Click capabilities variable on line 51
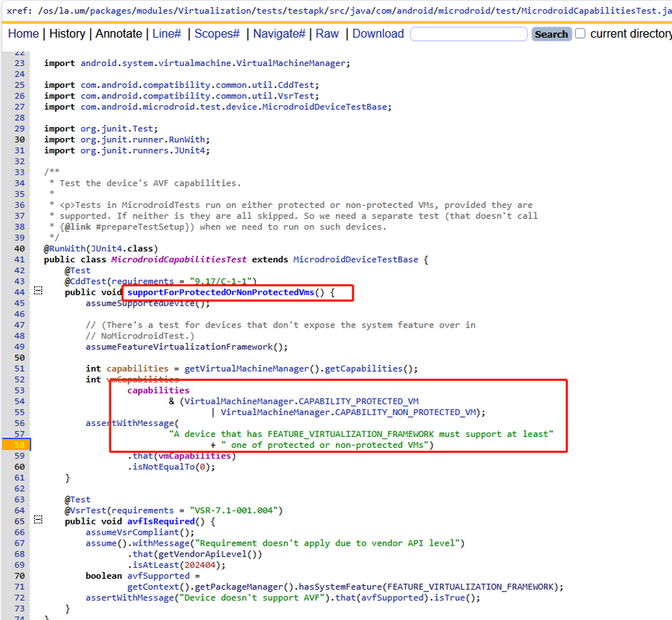This screenshot has width=672, height=620. (x=137, y=369)
